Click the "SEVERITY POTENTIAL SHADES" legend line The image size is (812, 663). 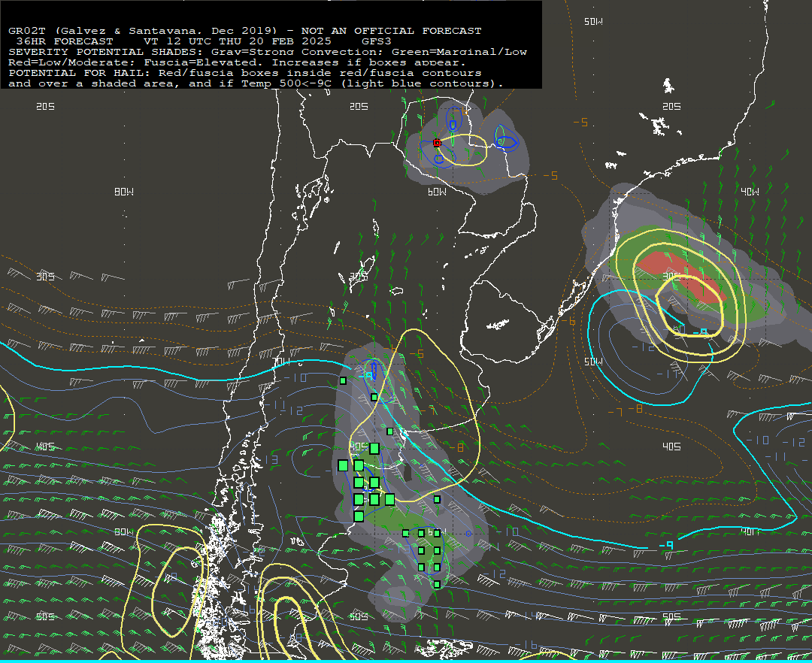tap(268, 52)
